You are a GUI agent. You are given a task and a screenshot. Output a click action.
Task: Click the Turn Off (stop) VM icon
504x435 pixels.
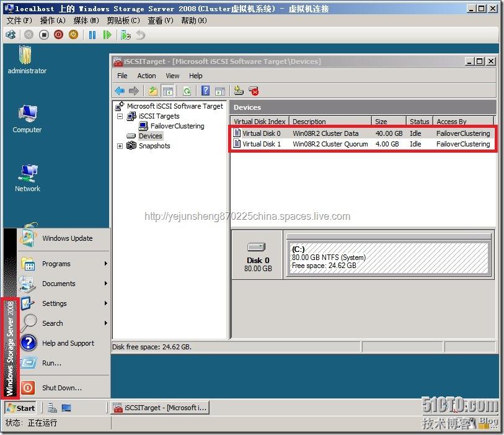(x=44, y=35)
